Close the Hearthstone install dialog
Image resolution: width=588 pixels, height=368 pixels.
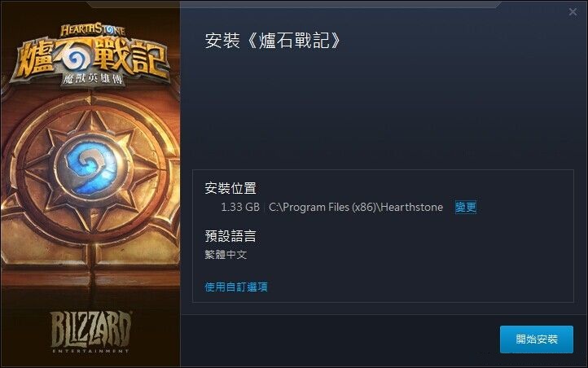pos(573,12)
